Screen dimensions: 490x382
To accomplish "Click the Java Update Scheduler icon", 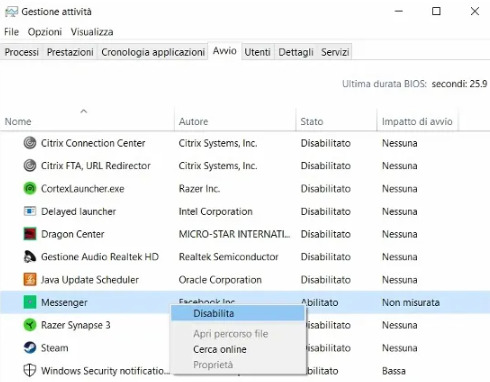I will click(30, 280).
